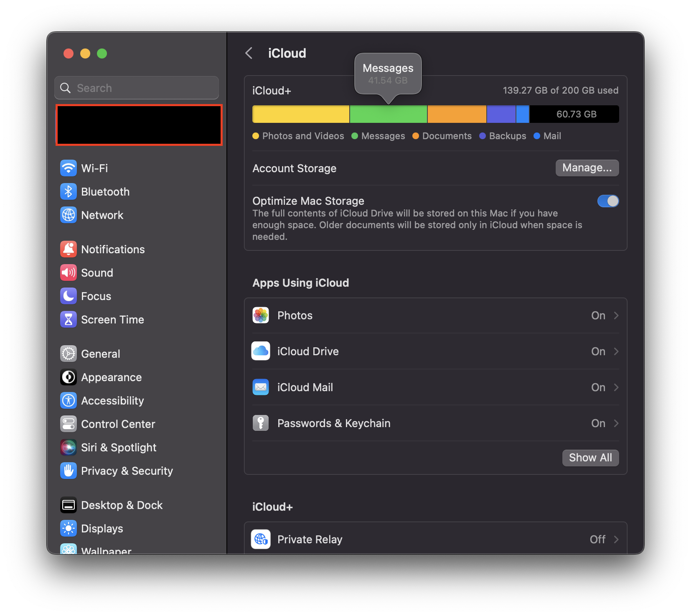Click the Manage... storage button

[x=587, y=168]
